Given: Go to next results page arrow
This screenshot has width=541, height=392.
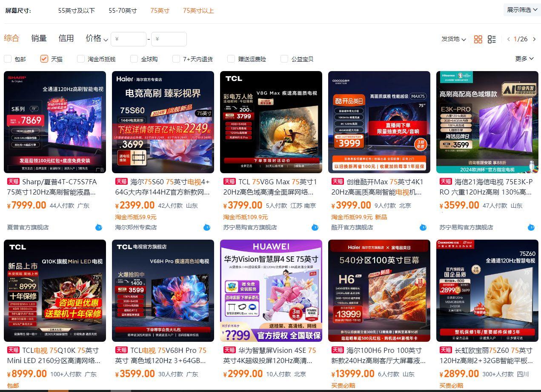Looking at the screenshot, I should (x=535, y=39).
